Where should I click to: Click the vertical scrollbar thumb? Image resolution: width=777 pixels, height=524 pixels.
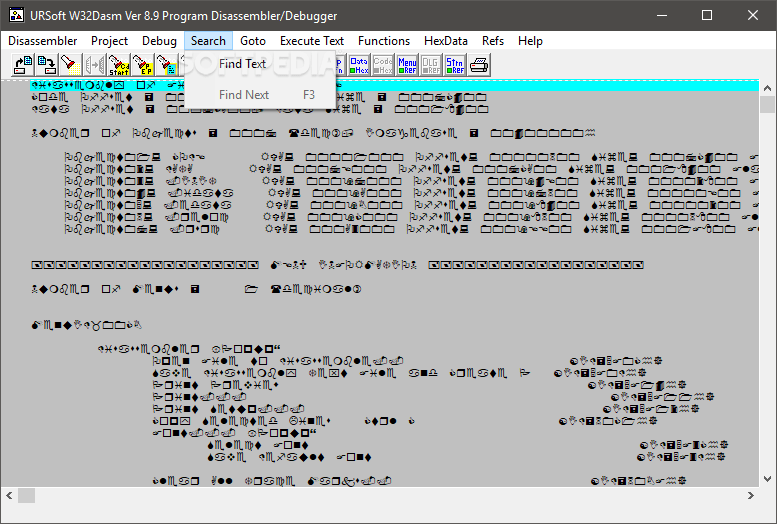[767, 105]
